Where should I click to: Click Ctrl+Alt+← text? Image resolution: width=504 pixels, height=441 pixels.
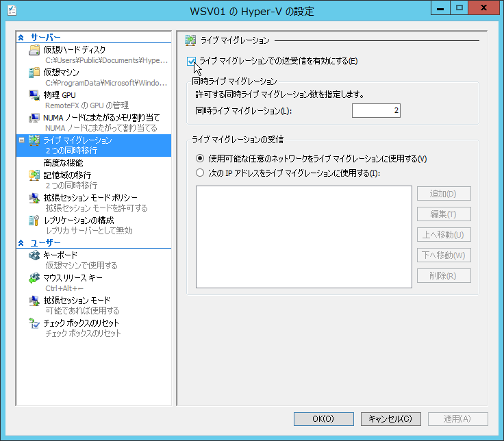[x=64, y=288]
